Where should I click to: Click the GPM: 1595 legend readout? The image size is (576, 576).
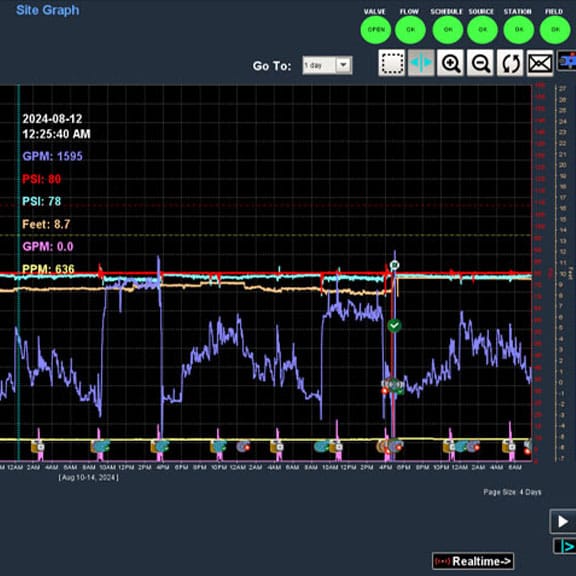53,156
